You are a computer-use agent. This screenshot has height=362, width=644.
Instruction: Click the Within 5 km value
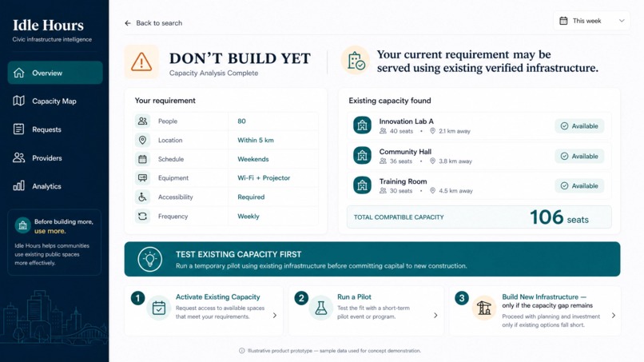click(256, 140)
